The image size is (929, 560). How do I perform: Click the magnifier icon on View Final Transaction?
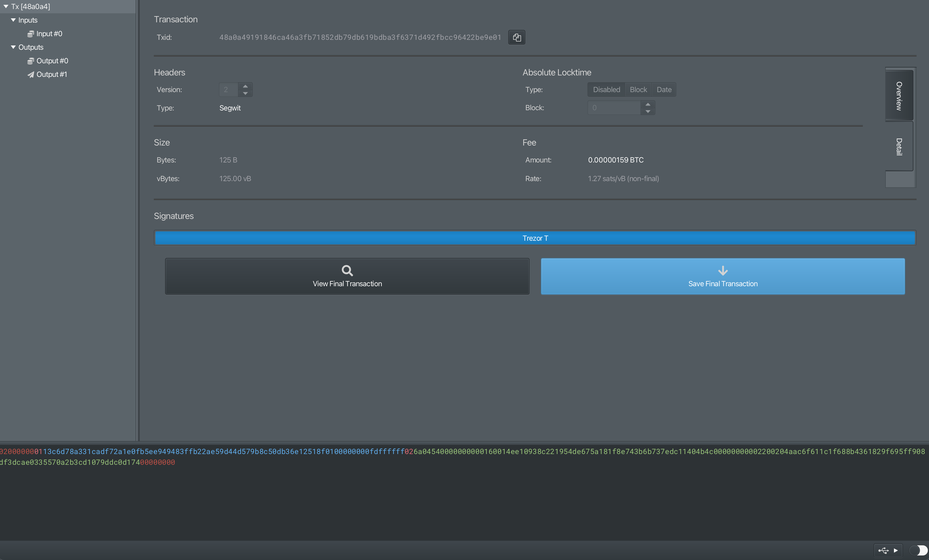(347, 271)
